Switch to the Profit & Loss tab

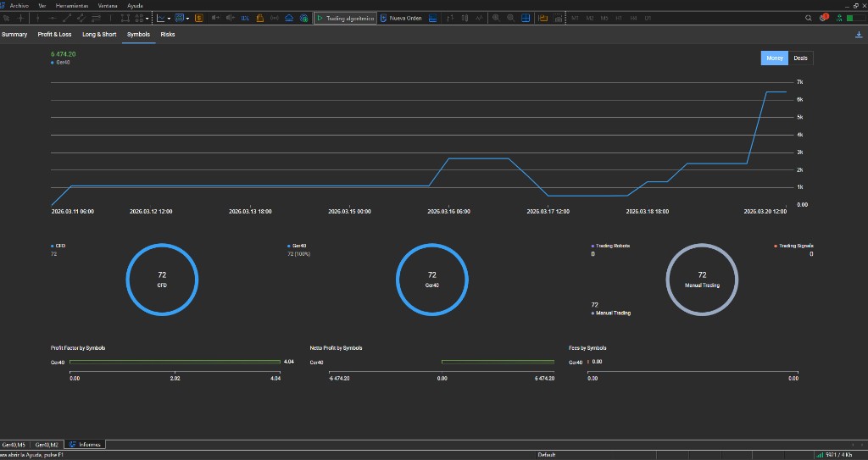click(54, 35)
